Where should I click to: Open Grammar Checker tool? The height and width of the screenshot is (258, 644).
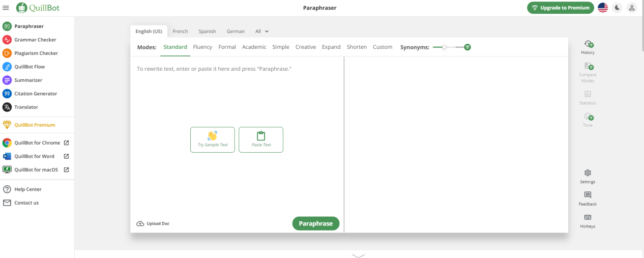[35, 40]
